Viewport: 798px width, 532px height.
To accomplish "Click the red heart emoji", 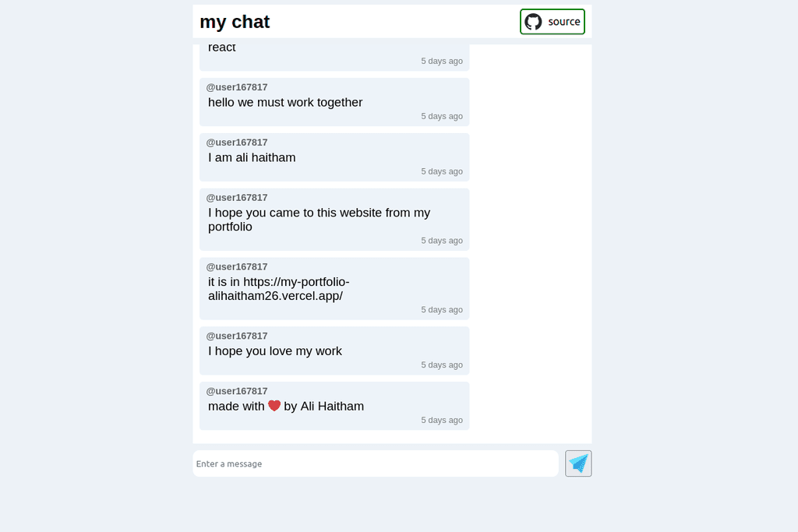I will pyautogui.click(x=274, y=406).
